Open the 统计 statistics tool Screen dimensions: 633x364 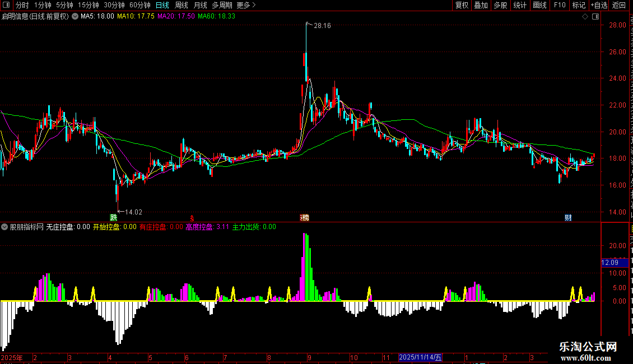520,5
